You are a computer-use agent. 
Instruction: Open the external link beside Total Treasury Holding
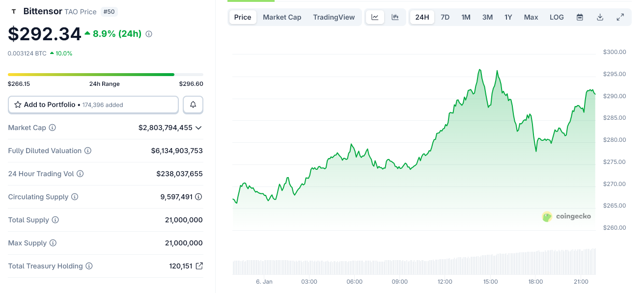(x=198, y=266)
